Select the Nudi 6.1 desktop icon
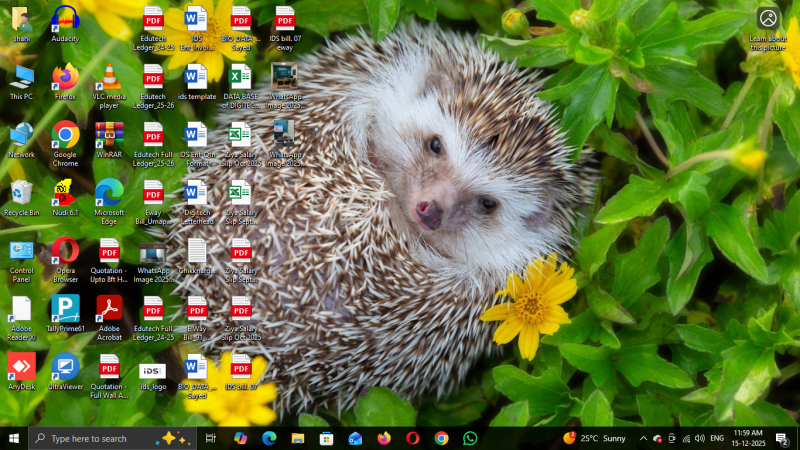This screenshot has height=450, width=800. click(x=65, y=193)
